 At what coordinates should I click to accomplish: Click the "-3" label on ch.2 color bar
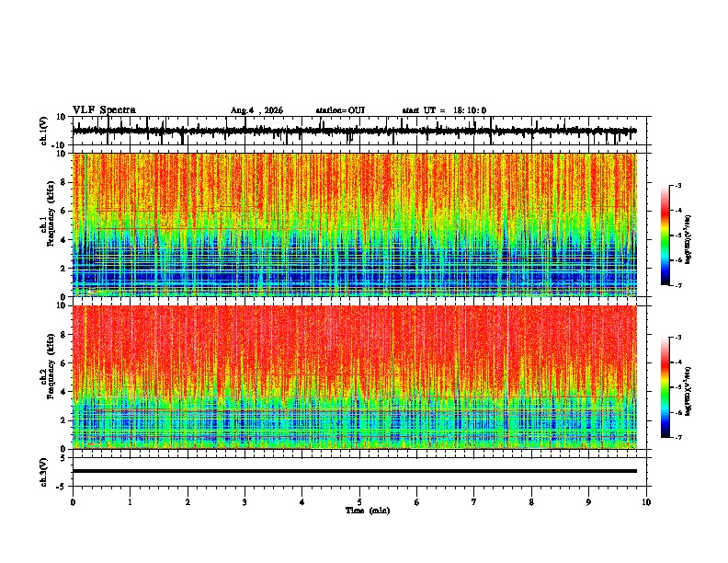[x=678, y=338]
